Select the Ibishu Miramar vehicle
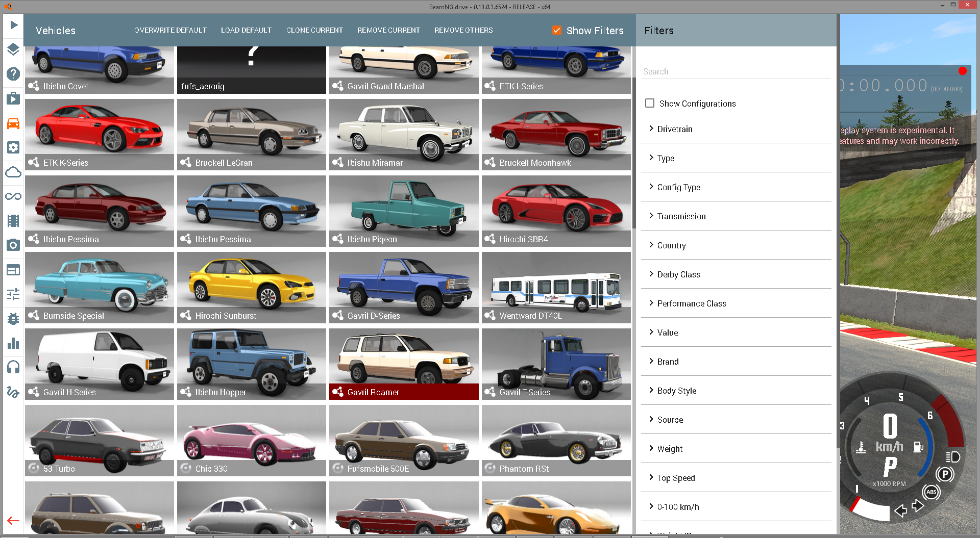980x538 pixels. 404,135
